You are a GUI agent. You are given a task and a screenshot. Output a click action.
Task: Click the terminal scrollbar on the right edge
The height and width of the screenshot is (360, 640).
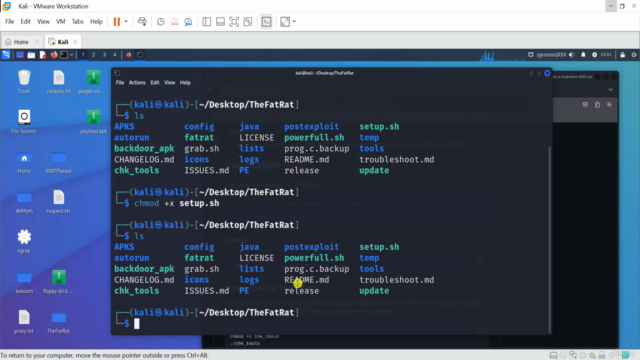(x=549, y=240)
